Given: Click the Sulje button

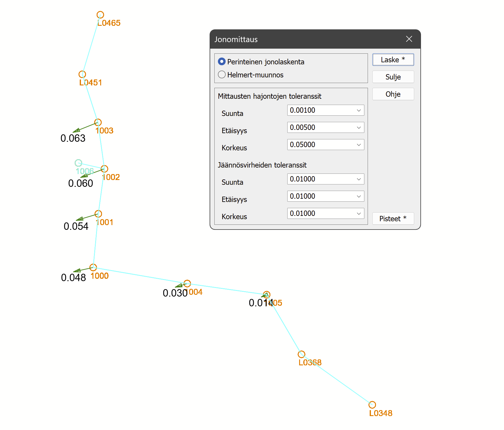Looking at the screenshot, I should [393, 77].
